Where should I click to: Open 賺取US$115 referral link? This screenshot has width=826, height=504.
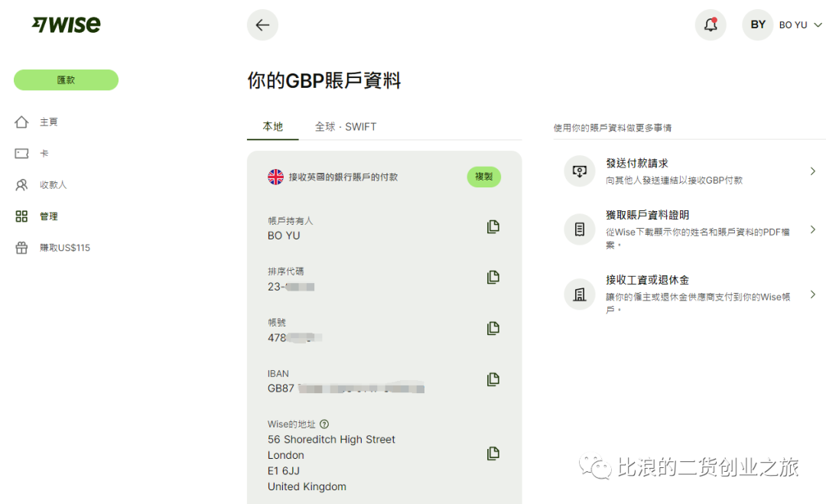tap(65, 248)
